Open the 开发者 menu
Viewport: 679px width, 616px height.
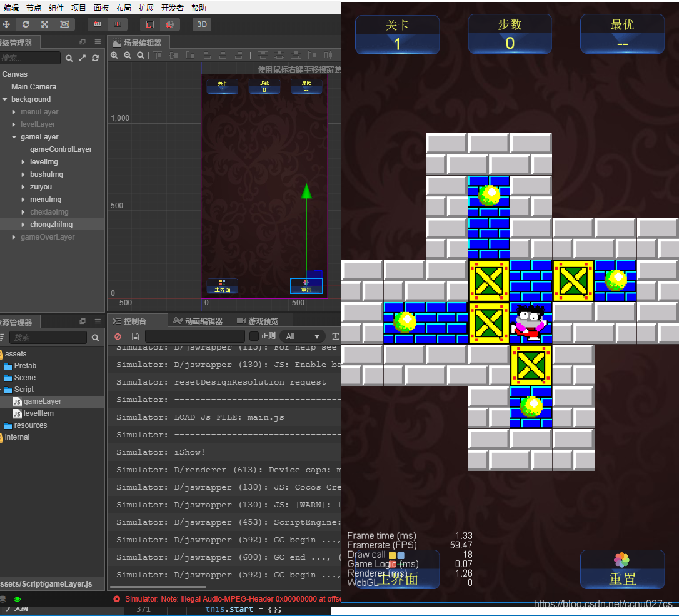(x=173, y=8)
